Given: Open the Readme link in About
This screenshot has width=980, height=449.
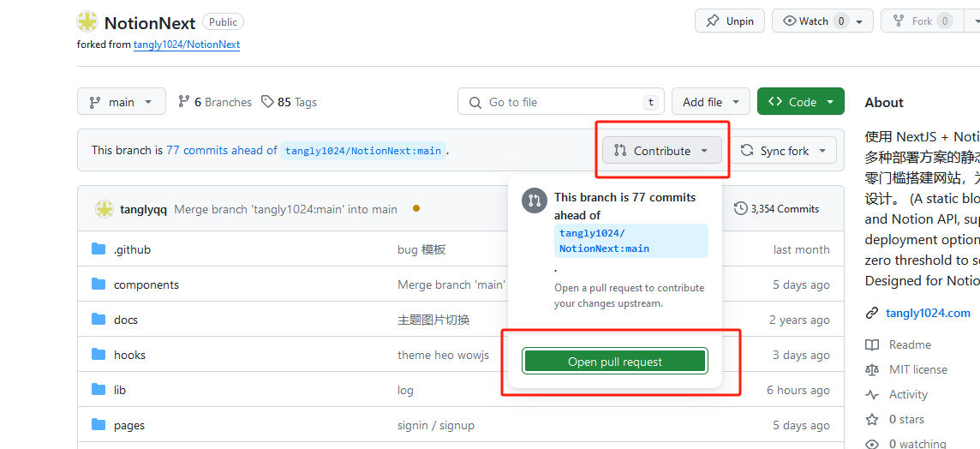Looking at the screenshot, I should (x=910, y=344).
